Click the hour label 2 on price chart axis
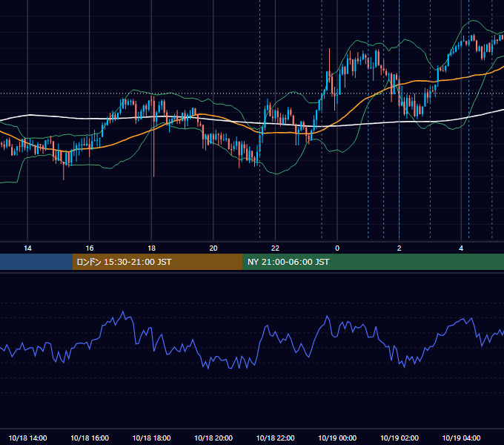This screenshot has height=445, width=504. [399, 248]
